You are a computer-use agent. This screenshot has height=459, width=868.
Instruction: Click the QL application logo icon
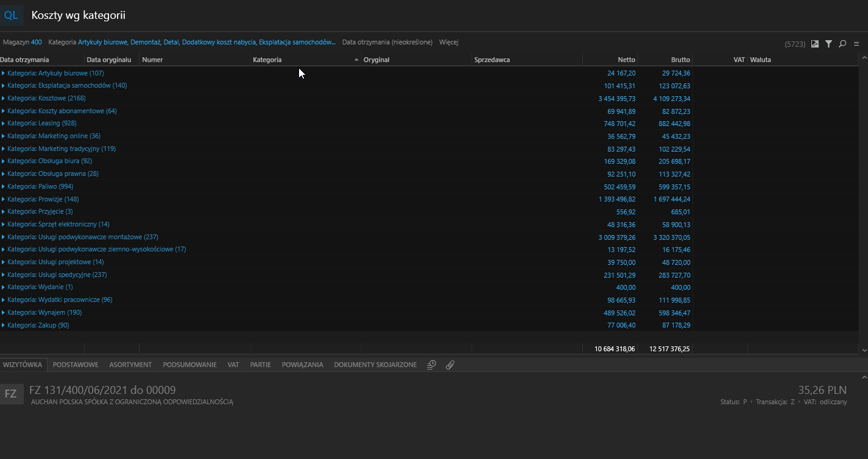pyautogui.click(x=11, y=15)
